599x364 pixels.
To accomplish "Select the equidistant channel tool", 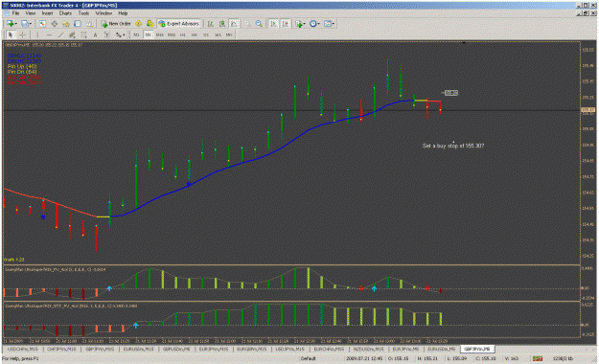I will pyautogui.click(x=72, y=34).
